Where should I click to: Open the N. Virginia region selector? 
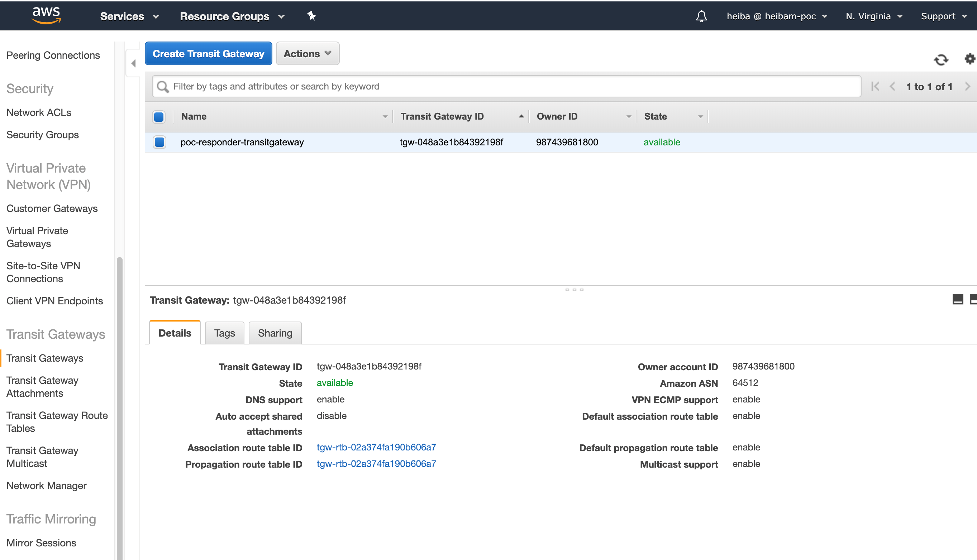click(873, 16)
